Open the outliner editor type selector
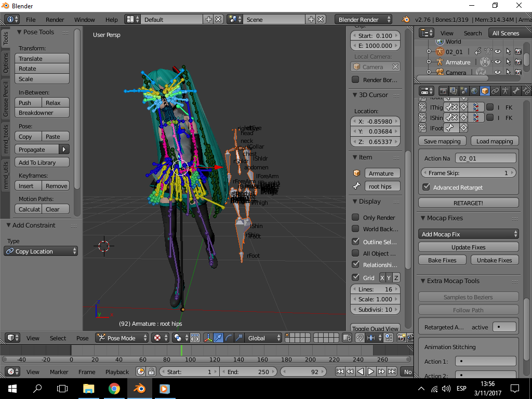Viewport: 532px width, 399px height. [x=426, y=33]
